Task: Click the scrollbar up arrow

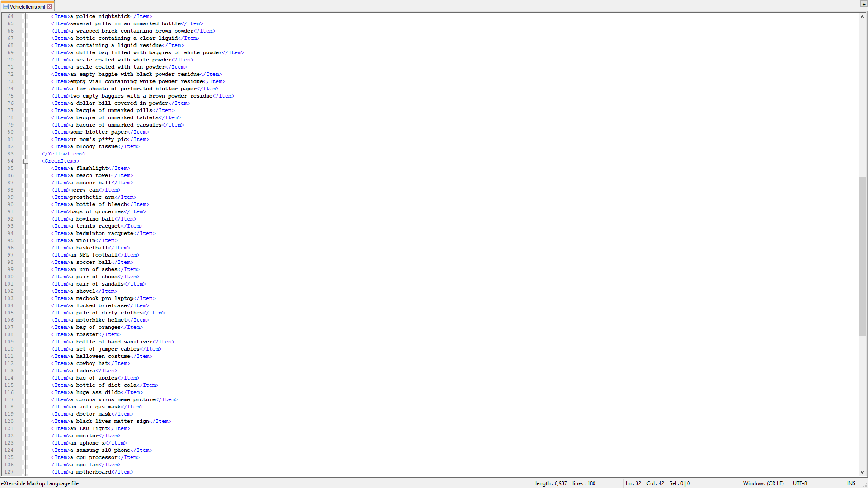Action: (863, 17)
